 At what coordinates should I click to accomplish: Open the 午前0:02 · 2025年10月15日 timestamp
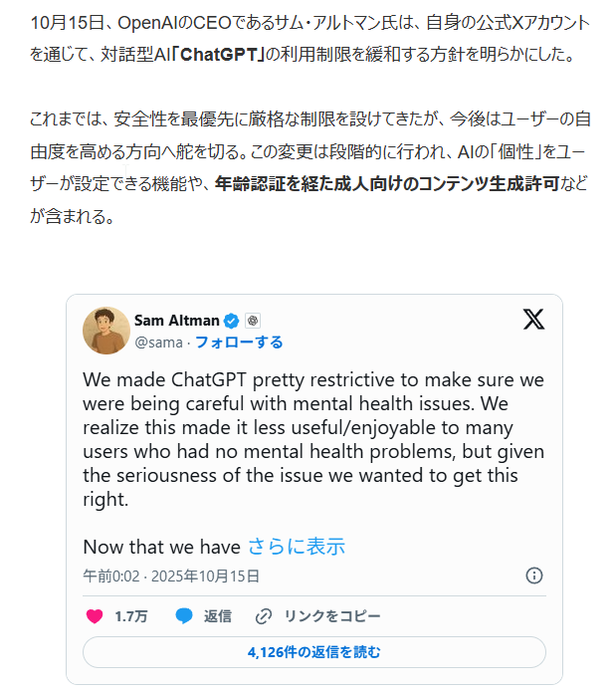point(171,576)
